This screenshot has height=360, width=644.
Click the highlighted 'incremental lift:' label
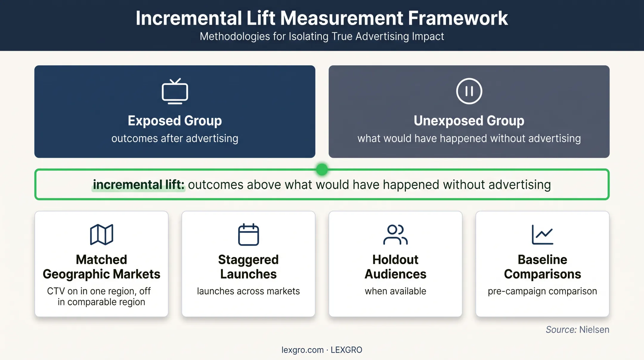(x=139, y=185)
